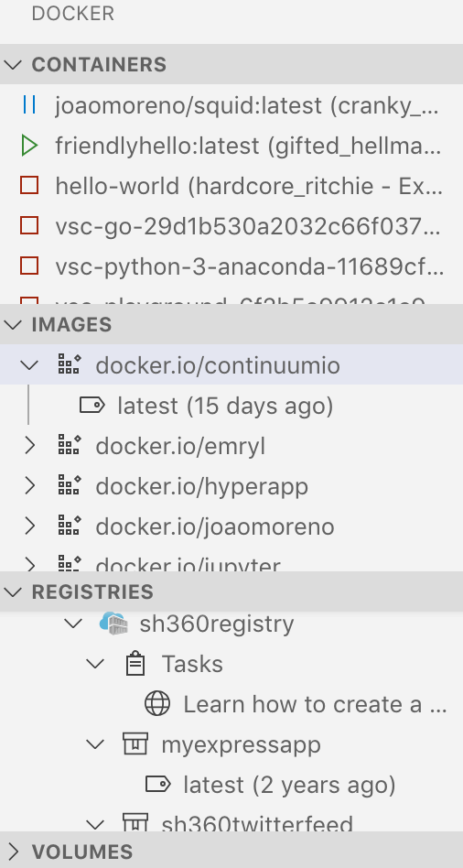Collapse the docker.io/continuumio chevron
This screenshot has height=868, width=463.
coord(29,364)
